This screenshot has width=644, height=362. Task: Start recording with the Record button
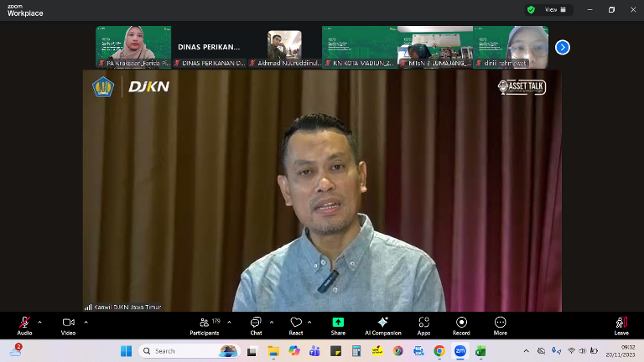click(461, 323)
